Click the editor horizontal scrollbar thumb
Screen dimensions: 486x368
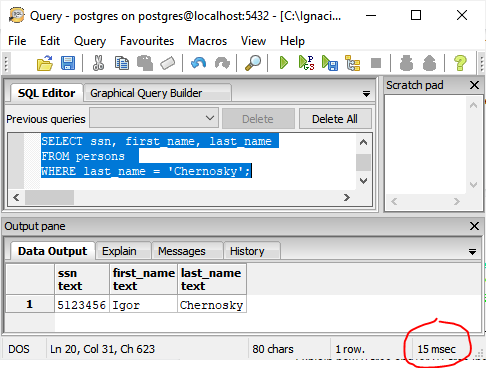point(49,197)
